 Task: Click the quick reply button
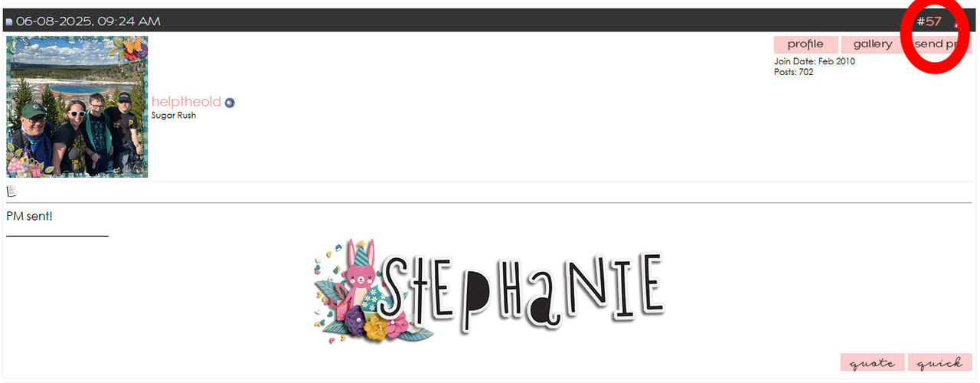[x=940, y=363]
